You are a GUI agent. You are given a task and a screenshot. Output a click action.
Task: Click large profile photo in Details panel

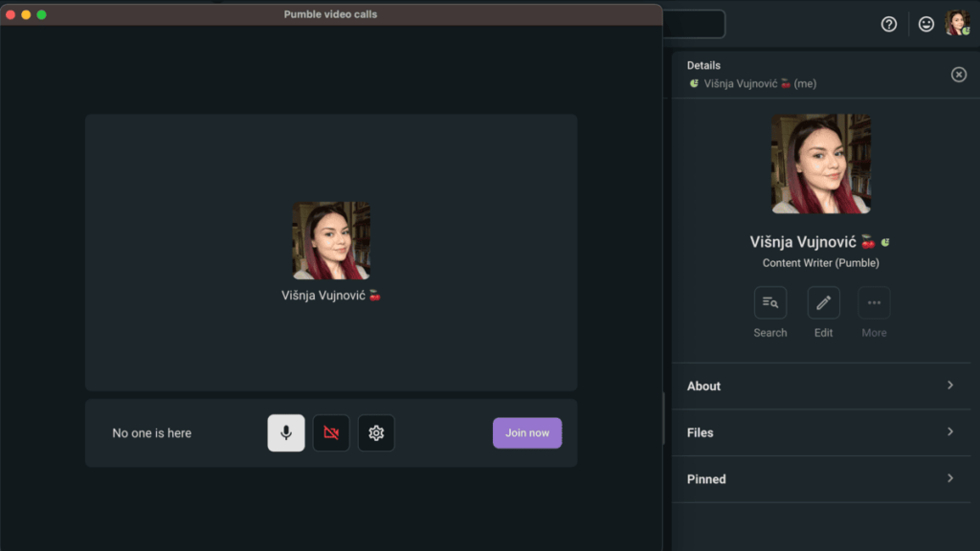click(821, 164)
